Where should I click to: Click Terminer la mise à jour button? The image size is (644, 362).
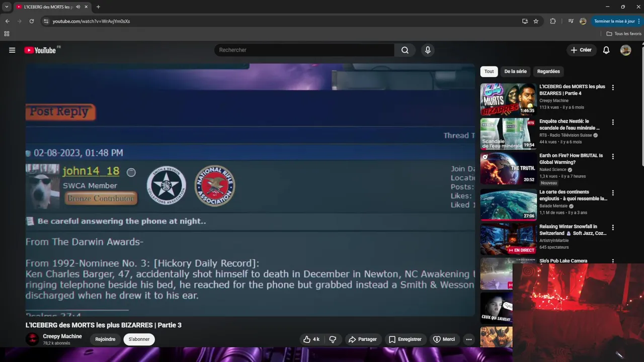pos(617,21)
